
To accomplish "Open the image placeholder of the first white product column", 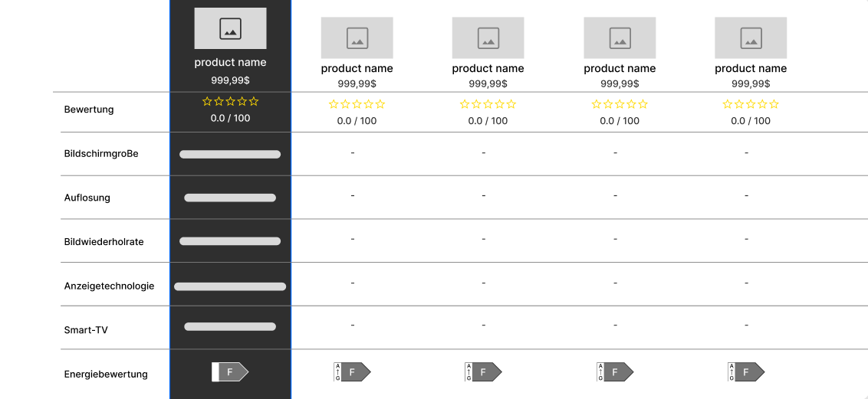I will coord(357,38).
